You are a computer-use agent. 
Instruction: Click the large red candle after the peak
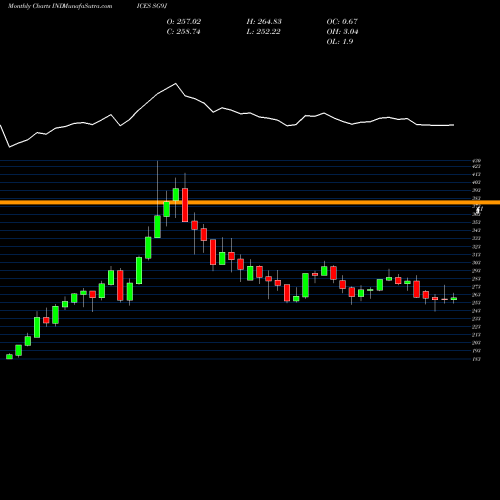click(185, 205)
